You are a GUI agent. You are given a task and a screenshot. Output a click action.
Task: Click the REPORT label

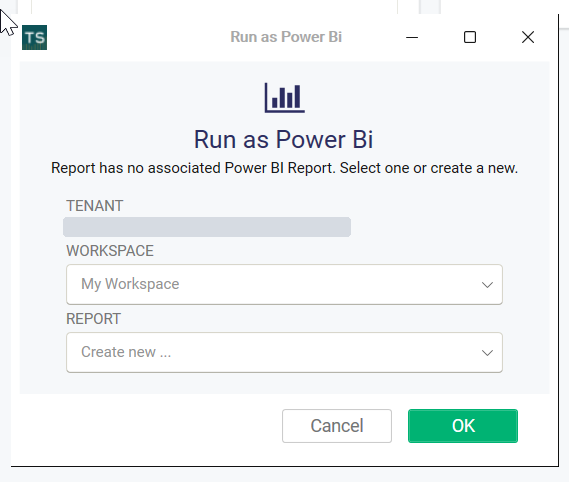click(x=94, y=319)
